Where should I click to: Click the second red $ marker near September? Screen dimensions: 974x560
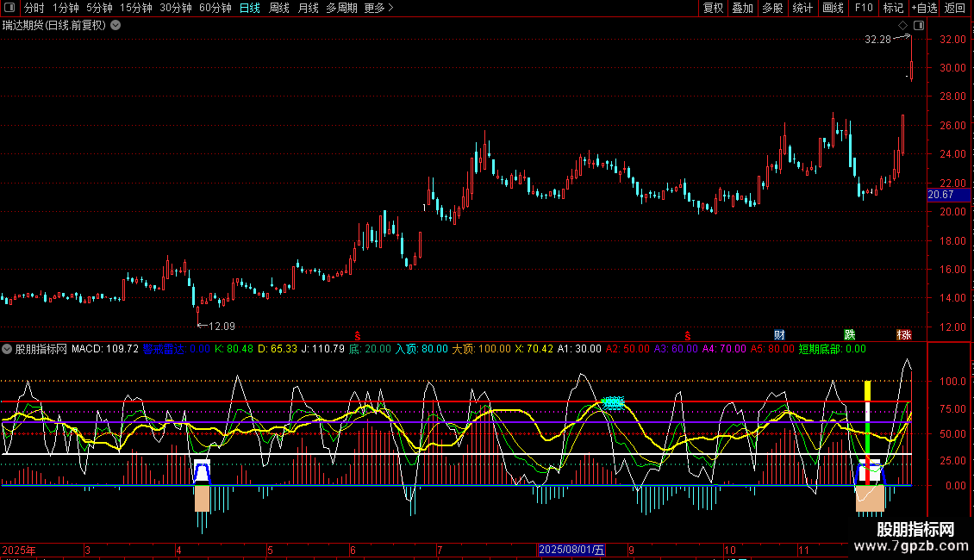(688, 334)
